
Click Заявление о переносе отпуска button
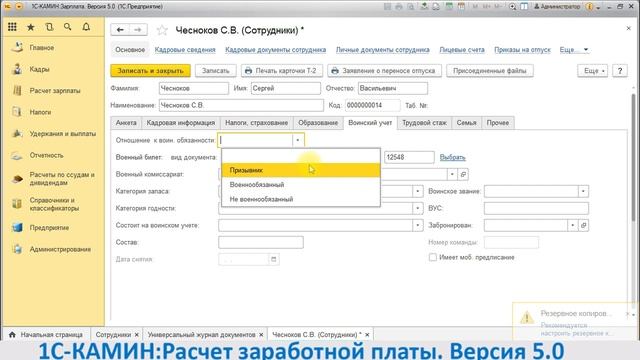click(x=384, y=71)
